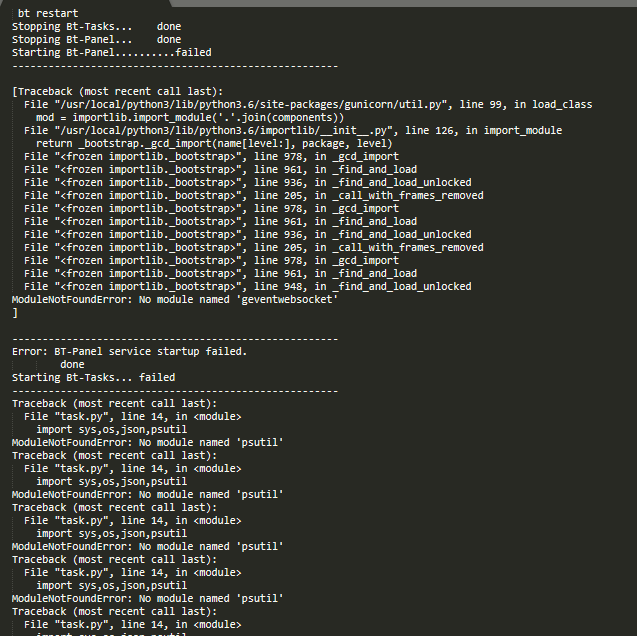Click the importlib/__init__.py file path
Image resolution: width=637 pixels, height=636 pixels.
(226, 130)
